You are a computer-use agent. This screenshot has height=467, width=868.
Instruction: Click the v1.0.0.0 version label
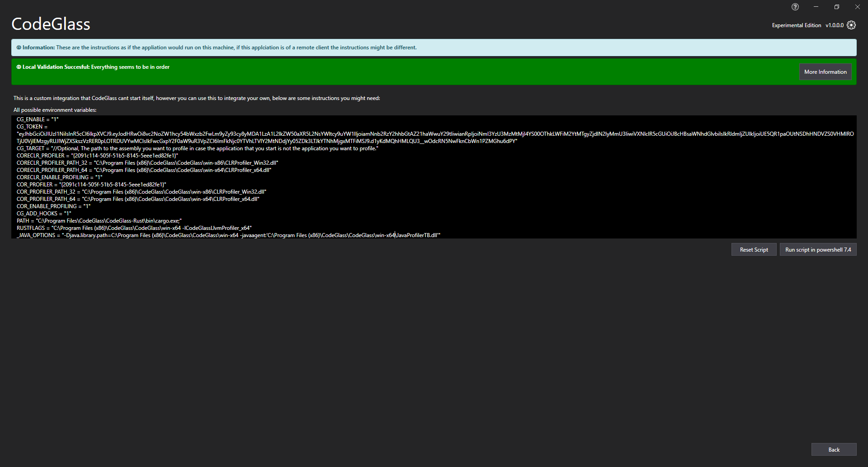pyautogui.click(x=834, y=25)
